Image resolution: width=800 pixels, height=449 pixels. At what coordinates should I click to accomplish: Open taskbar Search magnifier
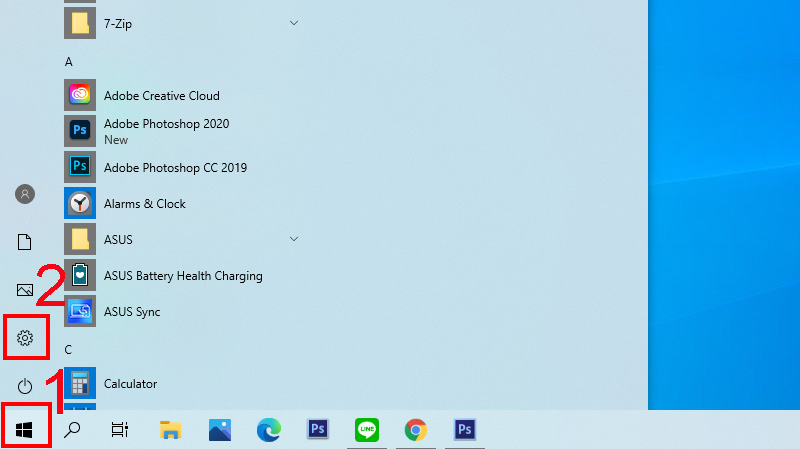72,430
